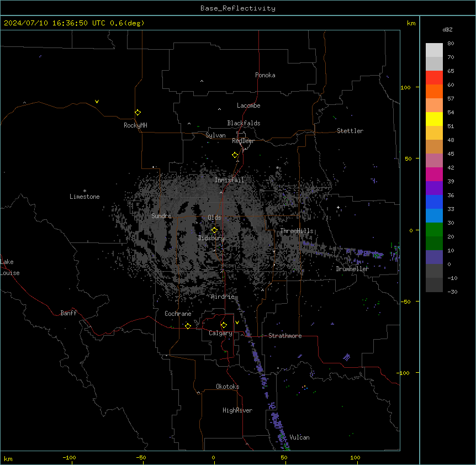Click the Ponoka city label
The image size is (476, 465).
pos(265,75)
